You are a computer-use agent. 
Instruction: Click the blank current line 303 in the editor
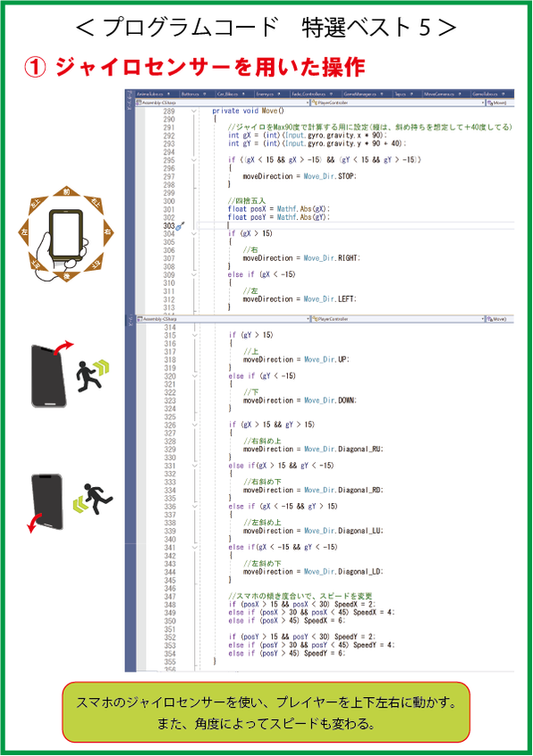[x=356, y=226]
